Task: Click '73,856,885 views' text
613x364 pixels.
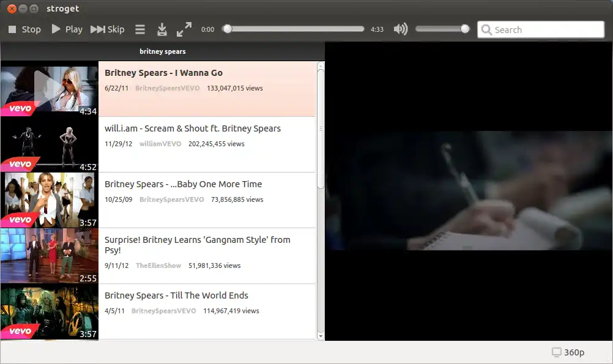Action: coord(237,199)
